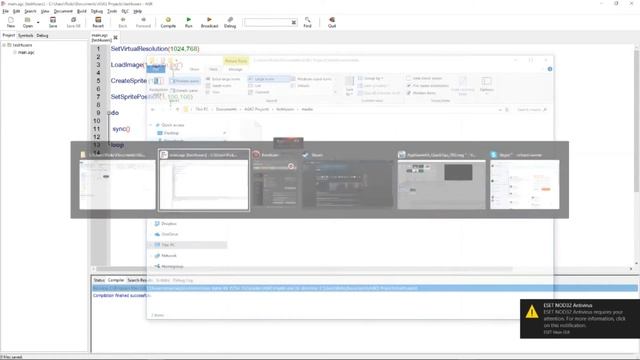
Task: Open the Debug menu in menu bar
Action: pos(97,11)
